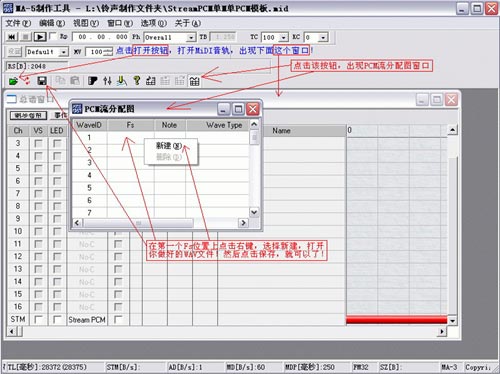Click the mixer sliders toolbar icon
Viewport: 500px width, 374px height.
point(107,81)
